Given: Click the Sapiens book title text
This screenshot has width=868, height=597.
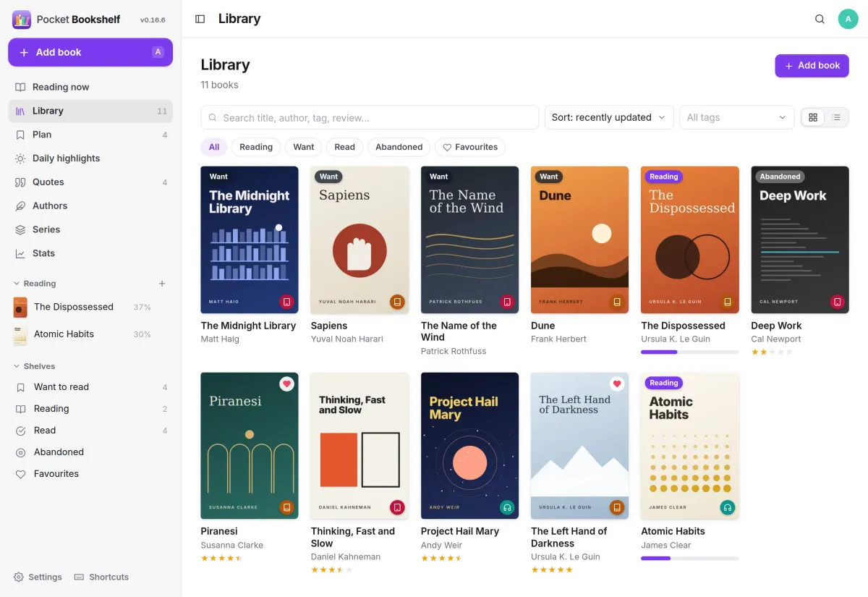Looking at the screenshot, I should pos(329,326).
